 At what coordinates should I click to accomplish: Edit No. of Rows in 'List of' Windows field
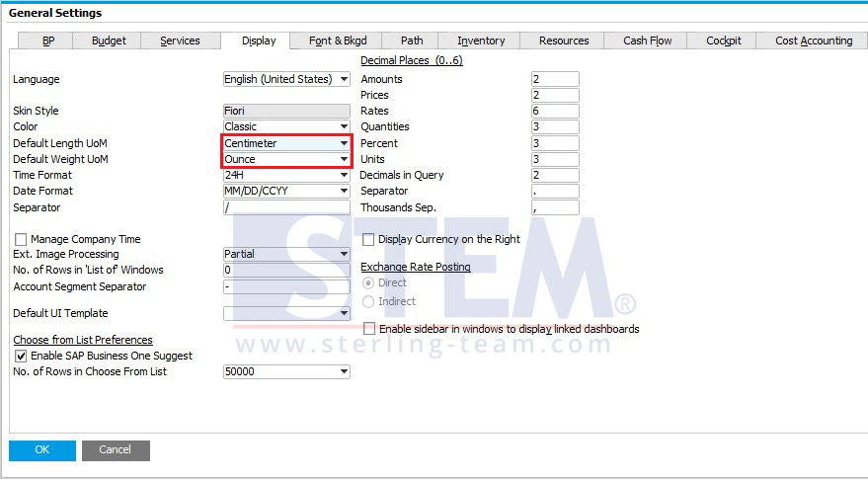click(x=286, y=271)
